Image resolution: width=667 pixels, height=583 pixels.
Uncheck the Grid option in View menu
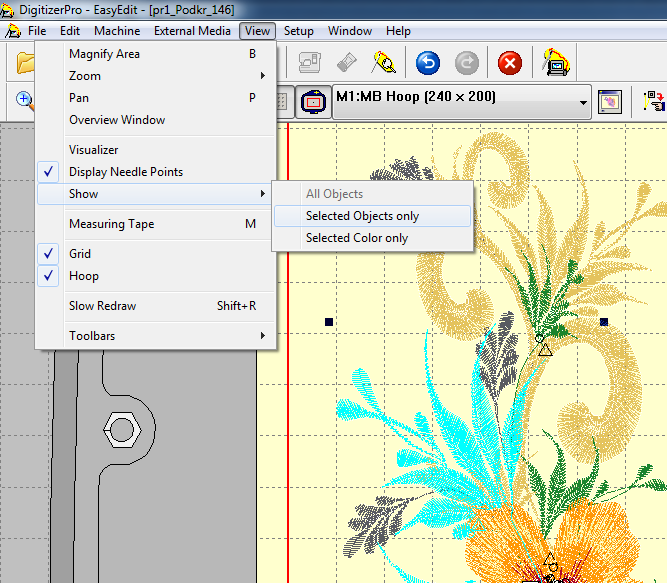point(80,254)
